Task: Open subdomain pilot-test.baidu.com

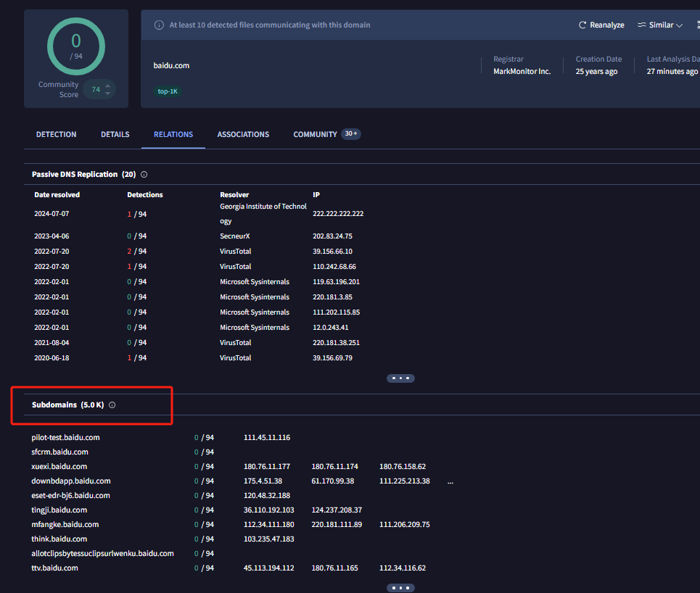Action: (x=65, y=437)
